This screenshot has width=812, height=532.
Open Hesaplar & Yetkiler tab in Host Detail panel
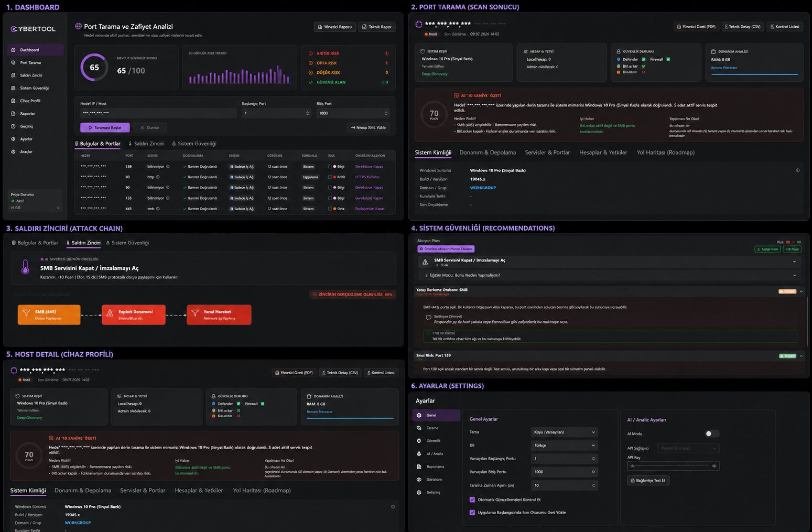[199, 491]
